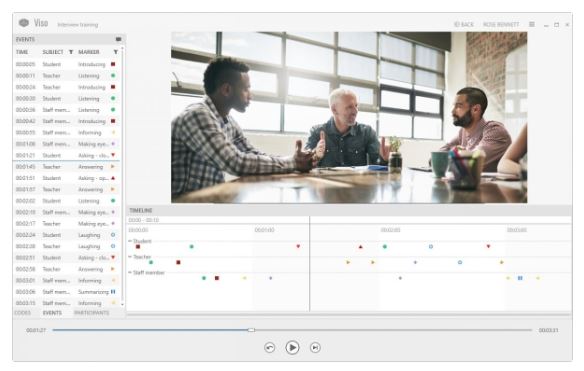The height and width of the screenshot is (371, 584).
Task: Select the 00:01:45 Teacher Answering event
Action: click(x=66, y=167)
